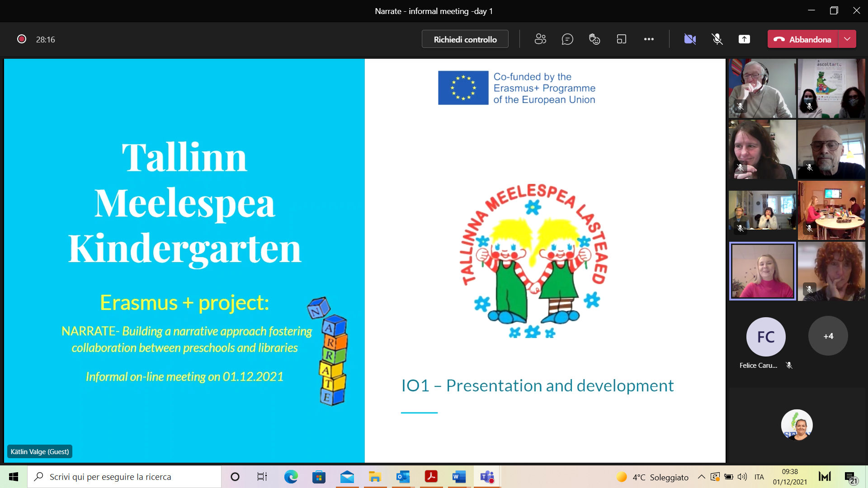Viewport: 868px width, 488px height.
Task: Open weather widget 4°C Soleggiato
Action: (652, 477)
